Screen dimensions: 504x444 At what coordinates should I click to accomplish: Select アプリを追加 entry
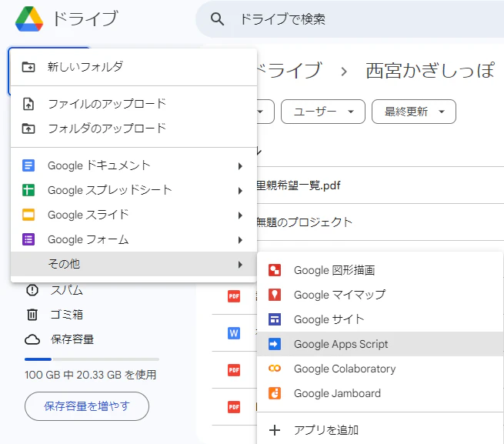[x=380, y=430]
